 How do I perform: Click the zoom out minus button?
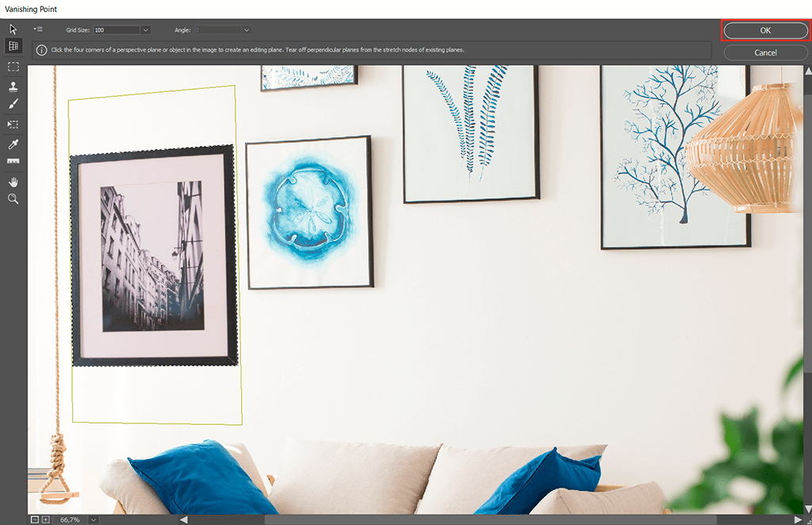(35, 519)
